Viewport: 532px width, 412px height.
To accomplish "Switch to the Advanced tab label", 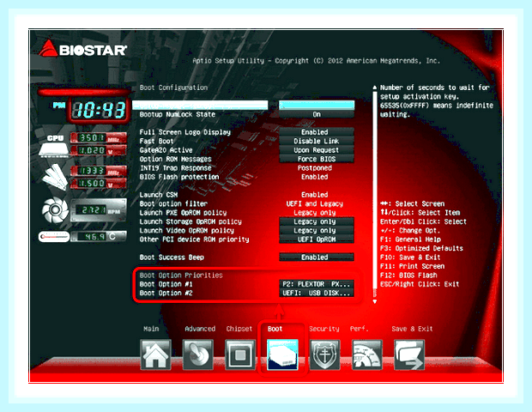I will 200,329.
